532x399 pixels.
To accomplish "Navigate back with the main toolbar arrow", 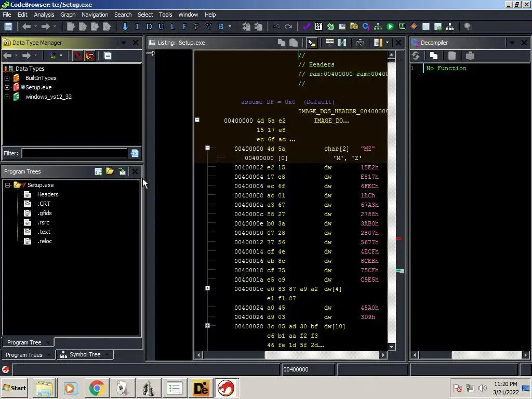I will 26,26.
